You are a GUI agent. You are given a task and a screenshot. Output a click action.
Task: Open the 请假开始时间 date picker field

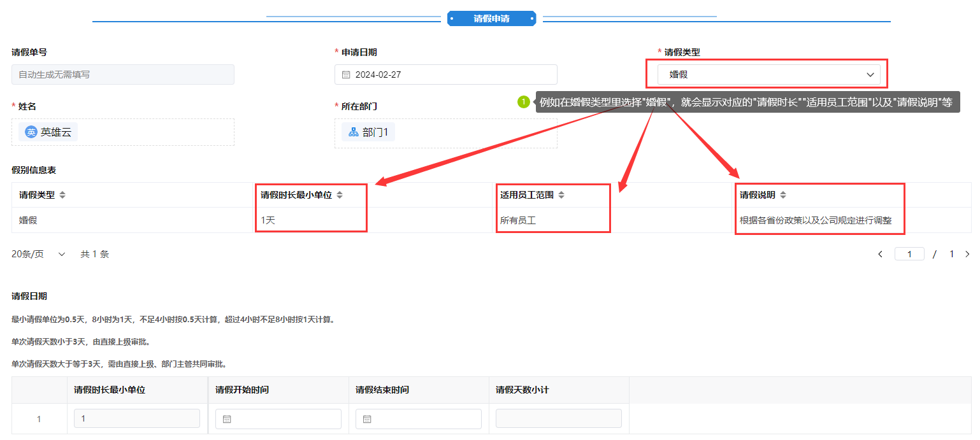coord(278,418)
